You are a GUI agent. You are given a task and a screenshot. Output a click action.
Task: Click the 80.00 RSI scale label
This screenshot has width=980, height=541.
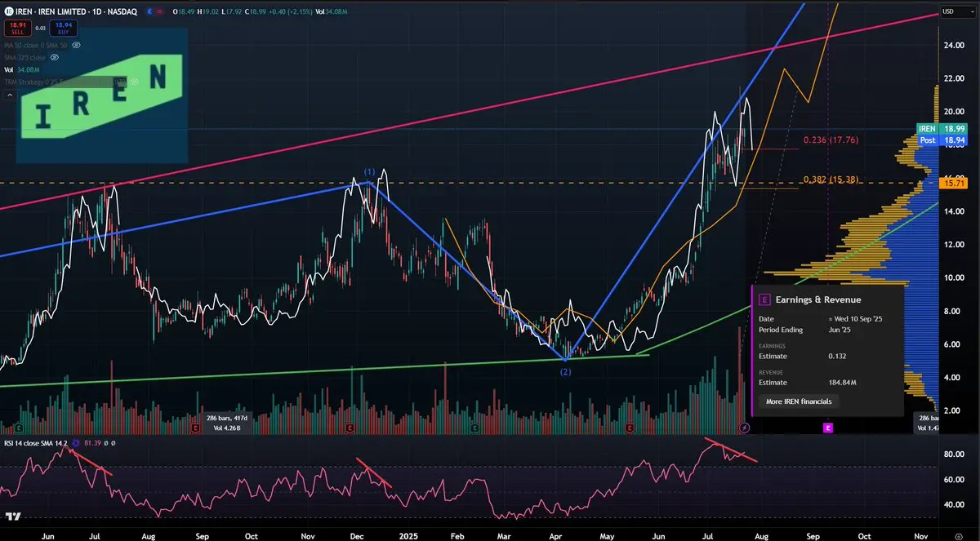pos(954,454)
